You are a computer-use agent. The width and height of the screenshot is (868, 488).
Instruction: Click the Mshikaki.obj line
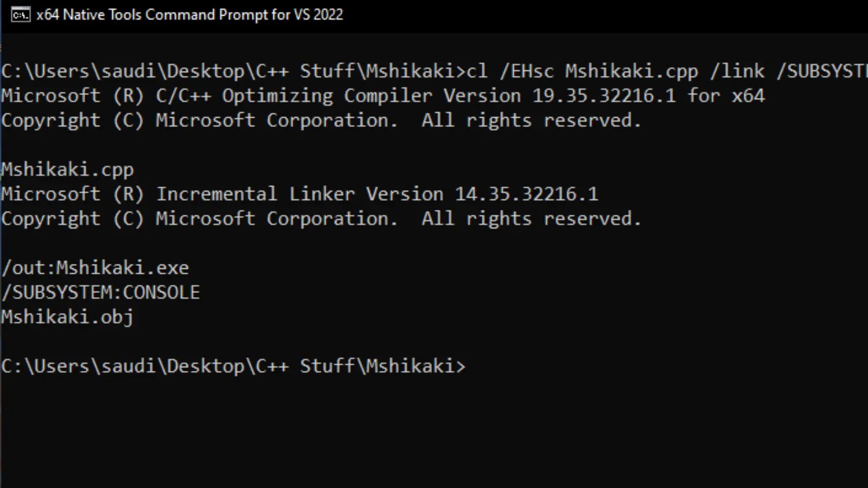click(67, 317)
